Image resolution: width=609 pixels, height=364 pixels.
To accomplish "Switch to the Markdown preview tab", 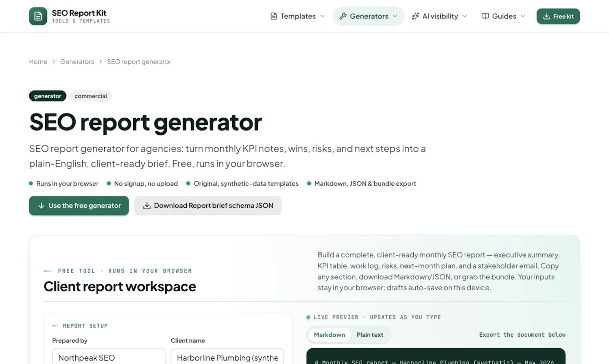I will (329, 335).
